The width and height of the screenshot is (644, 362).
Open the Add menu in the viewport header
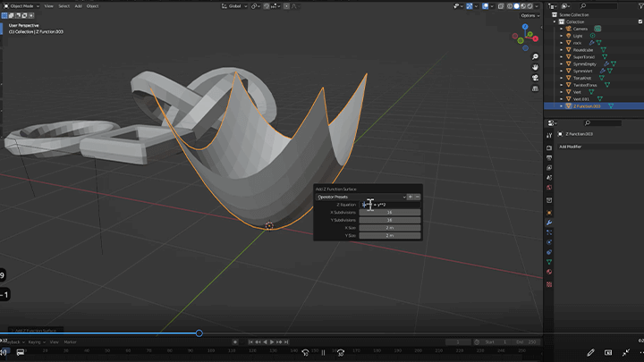coord(78,6)
